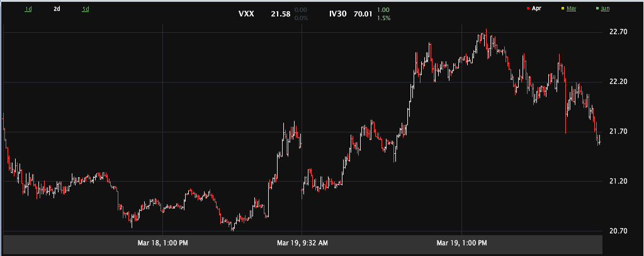The width and height of the screenshot is (644, 256).
Task: Click the red Apr legend square
Action: 527,9
